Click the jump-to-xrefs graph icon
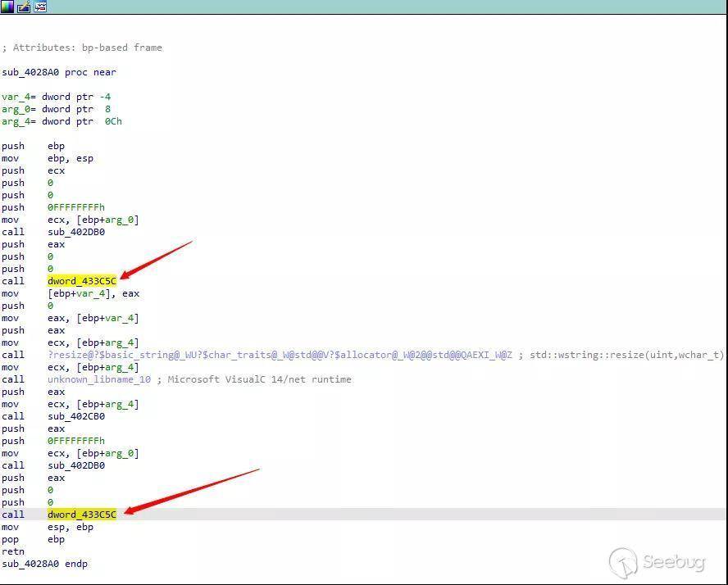Image resolution: width=728 pixels, height=585 pixels. (40, 7)
